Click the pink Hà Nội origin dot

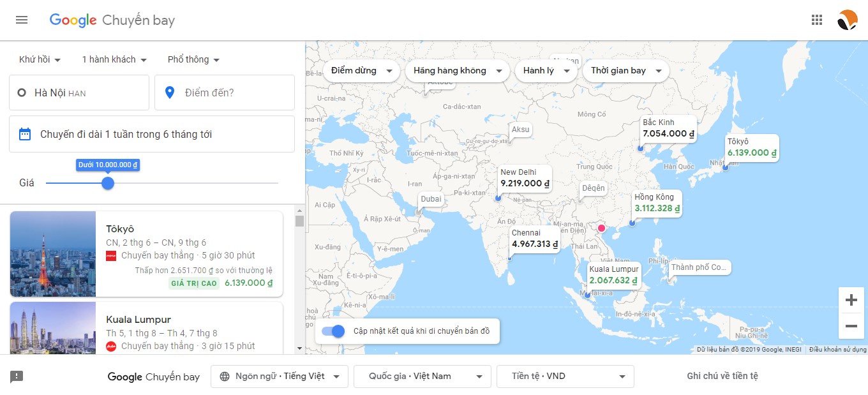pos(601,228)
